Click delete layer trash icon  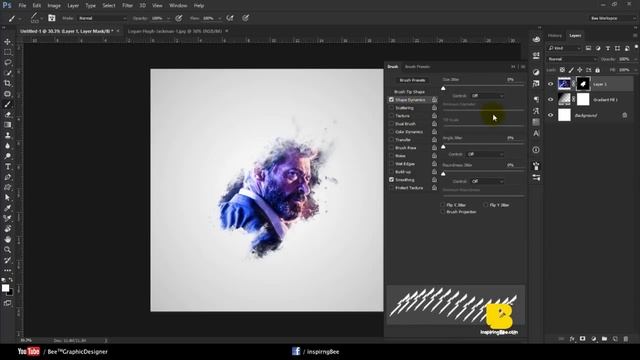(x=626, y=339)
